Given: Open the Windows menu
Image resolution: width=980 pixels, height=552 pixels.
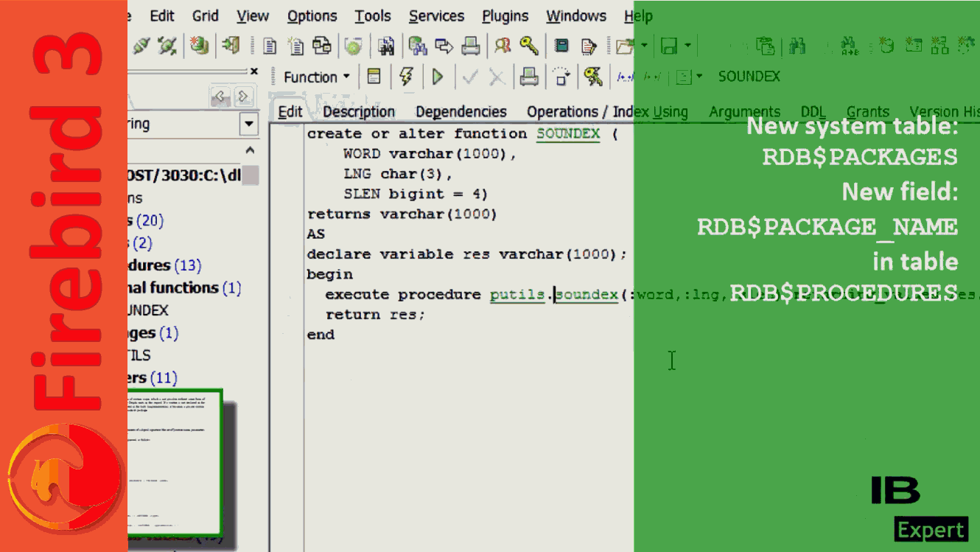Looking at the screenshot, I should tap(576, 15).
